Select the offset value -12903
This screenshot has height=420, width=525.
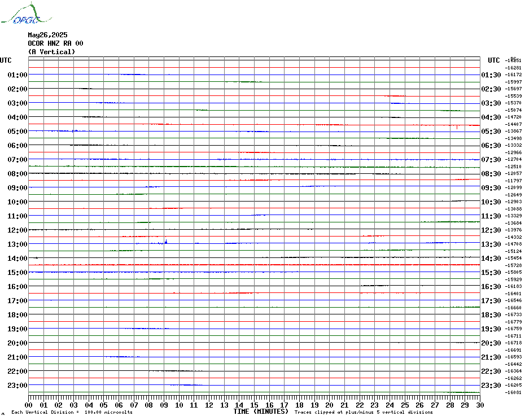point(513,202)
